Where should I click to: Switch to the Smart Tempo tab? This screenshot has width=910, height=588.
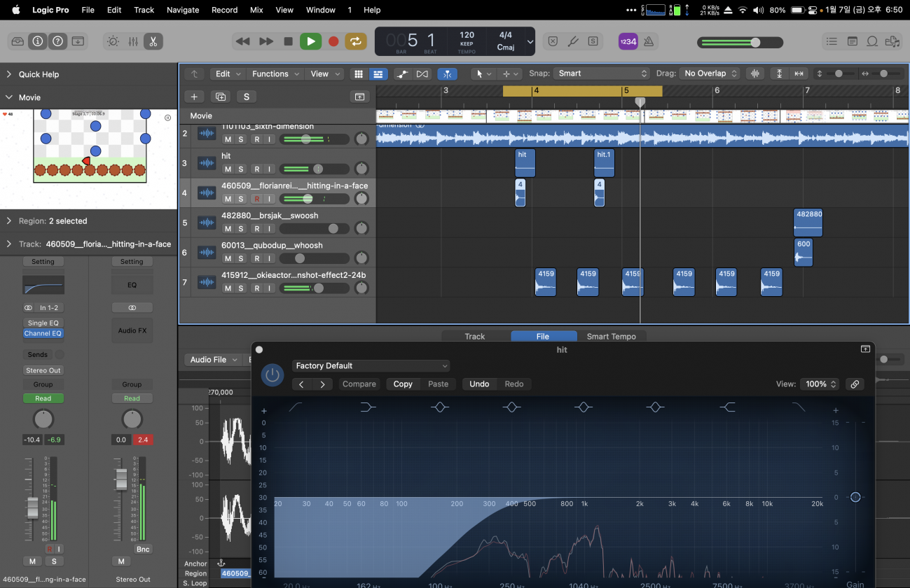611,337
